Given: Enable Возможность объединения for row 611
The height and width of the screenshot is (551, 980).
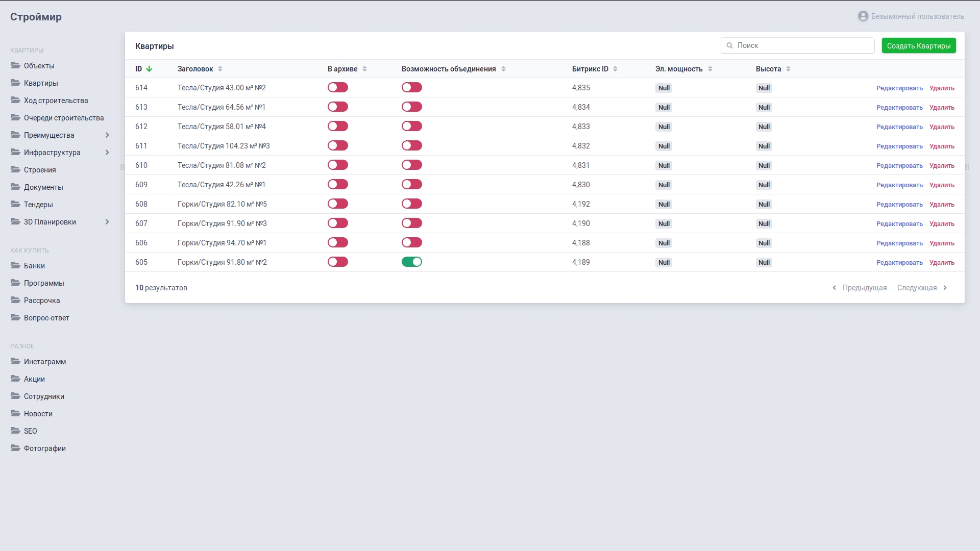Looking at the screenshot, I should coord(412,146).
